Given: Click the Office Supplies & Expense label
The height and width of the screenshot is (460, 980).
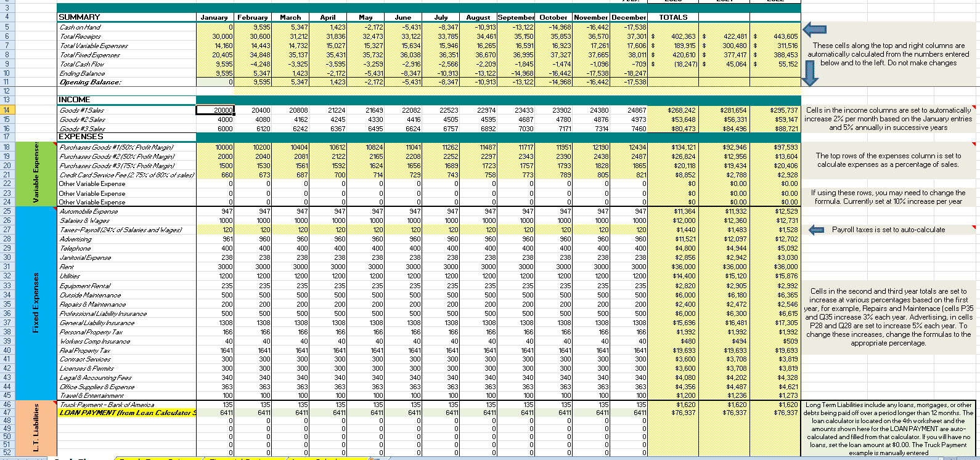Looking at the screenshot, I should [97, 387].
